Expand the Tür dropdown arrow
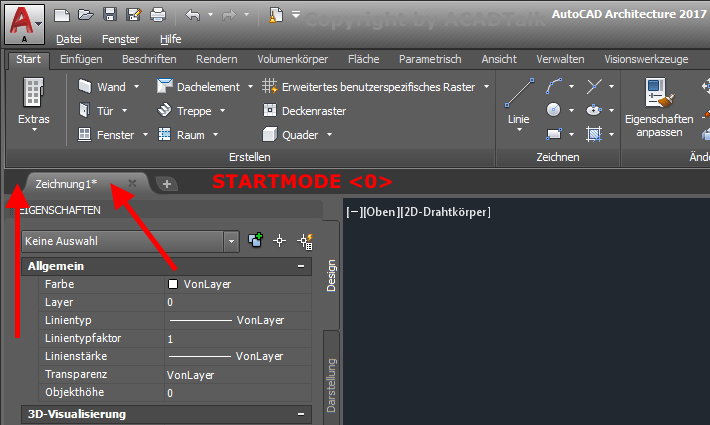Viewport: 710px width, 425px height. pos(124,110)
